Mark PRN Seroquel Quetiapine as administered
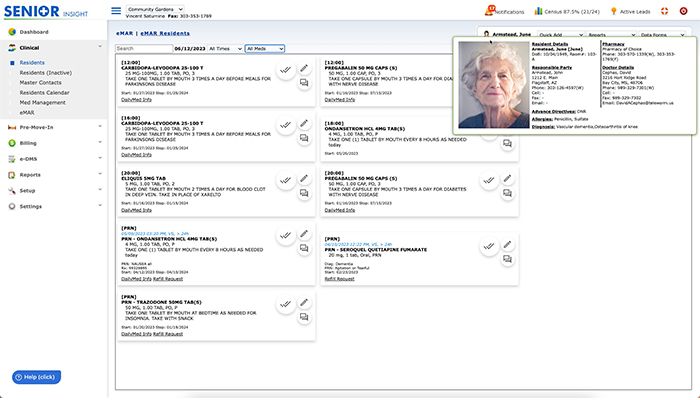 click(x=489, y=246)
